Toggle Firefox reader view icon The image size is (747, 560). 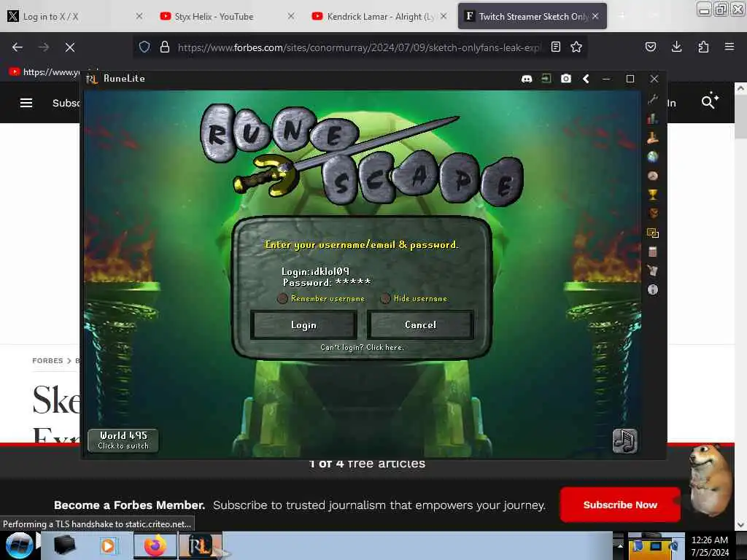point(555,47)
